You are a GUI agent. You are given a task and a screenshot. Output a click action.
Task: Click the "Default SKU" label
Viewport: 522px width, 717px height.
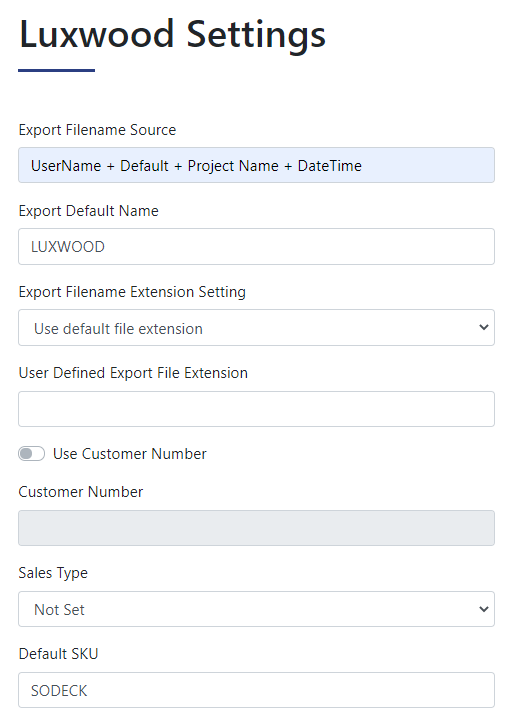[x=59, y=654]
